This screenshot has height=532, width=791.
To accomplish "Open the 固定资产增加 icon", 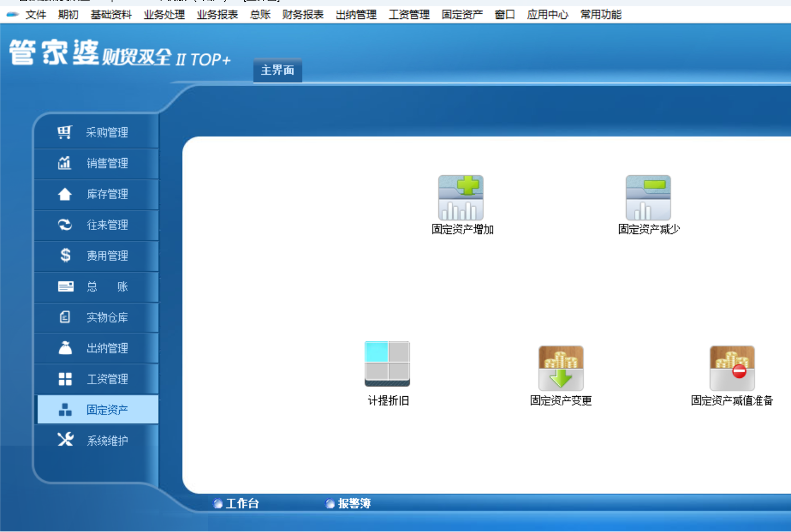I will pyautogui.click(x=461, y=198).
